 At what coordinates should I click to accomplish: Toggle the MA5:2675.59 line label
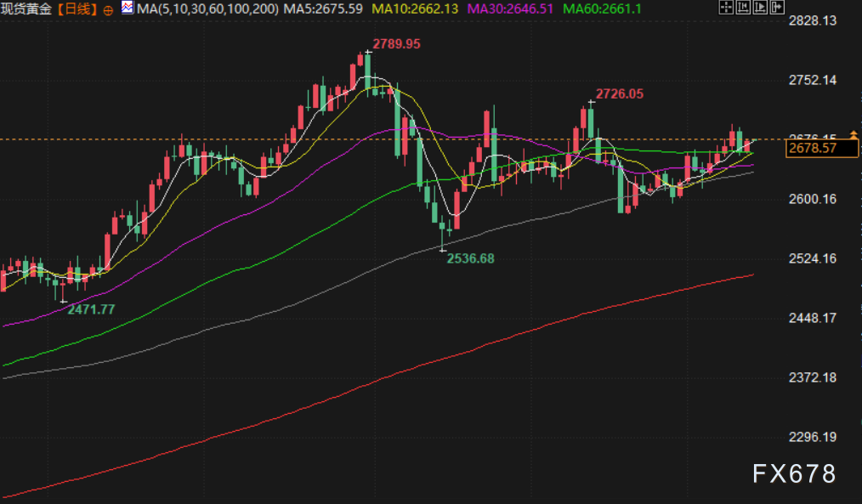[324, 9]
